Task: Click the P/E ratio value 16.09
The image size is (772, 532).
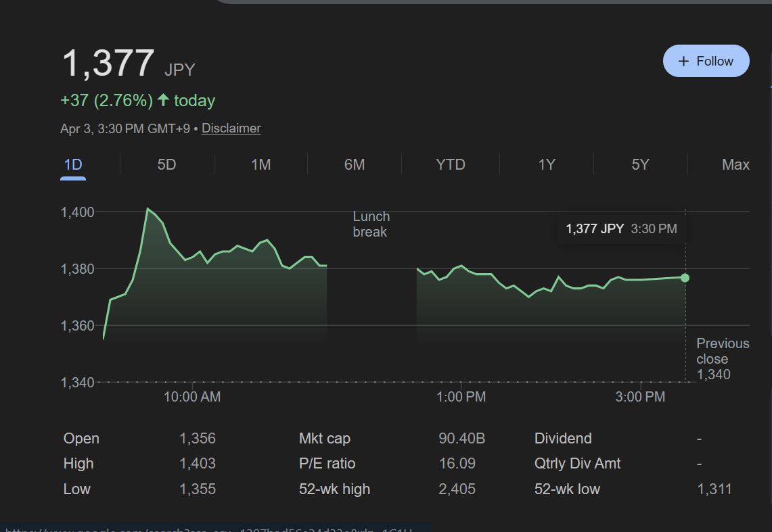Action: (x=457, y=464)
